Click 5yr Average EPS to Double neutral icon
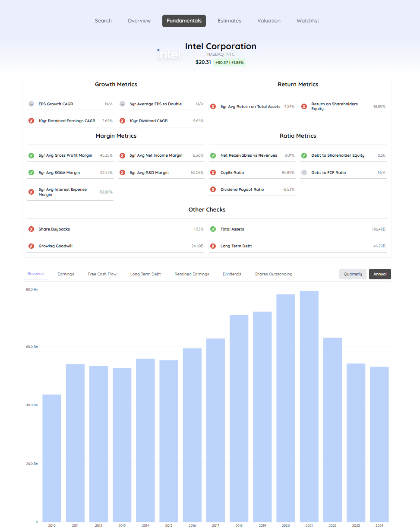This screenshot has width=420, height=528. click(x=122, y=104)
